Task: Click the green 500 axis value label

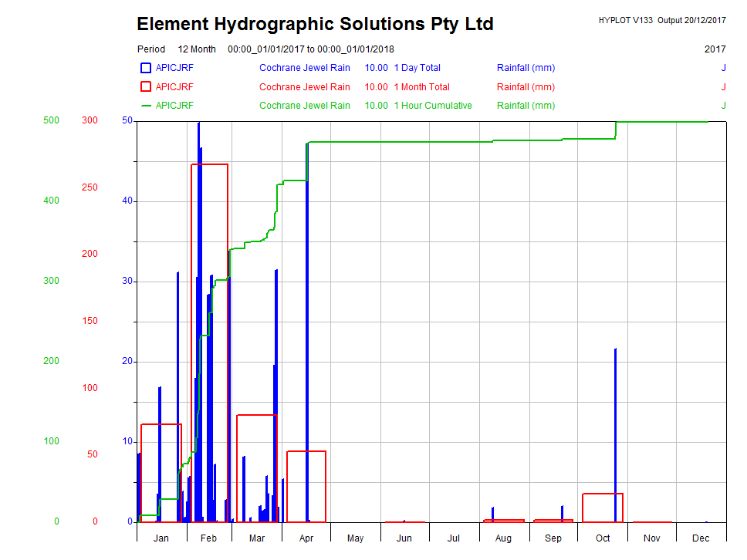Action: coord(51,120)
